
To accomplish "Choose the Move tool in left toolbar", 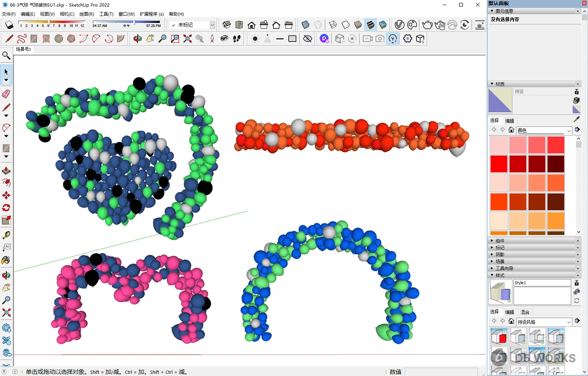I will [6, 196].
